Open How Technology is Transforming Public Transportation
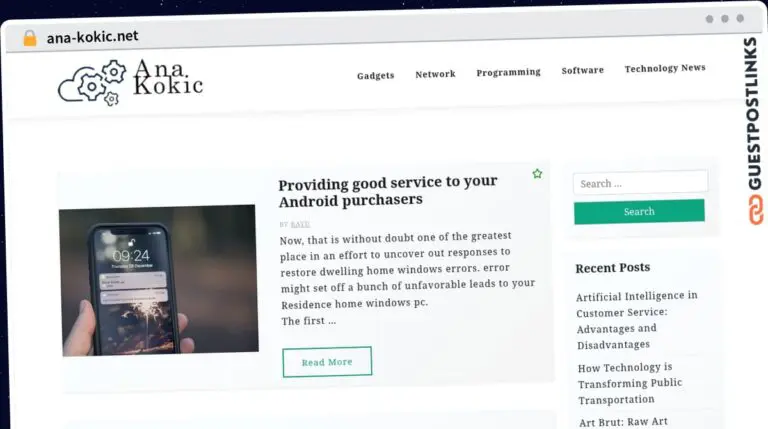The height and width of the screenshot is (429, 768). [630, 383]
